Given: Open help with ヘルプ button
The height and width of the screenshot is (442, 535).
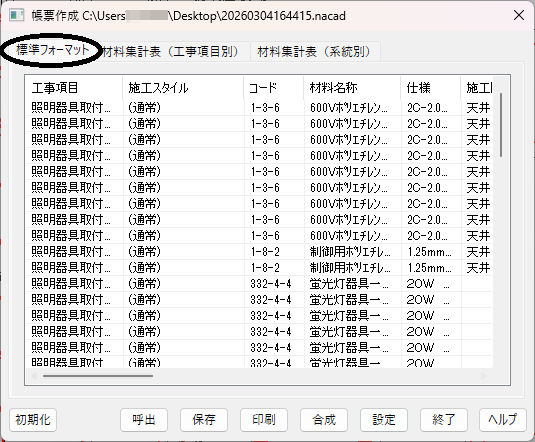Looking at the screenshot, I should [503, 419].
